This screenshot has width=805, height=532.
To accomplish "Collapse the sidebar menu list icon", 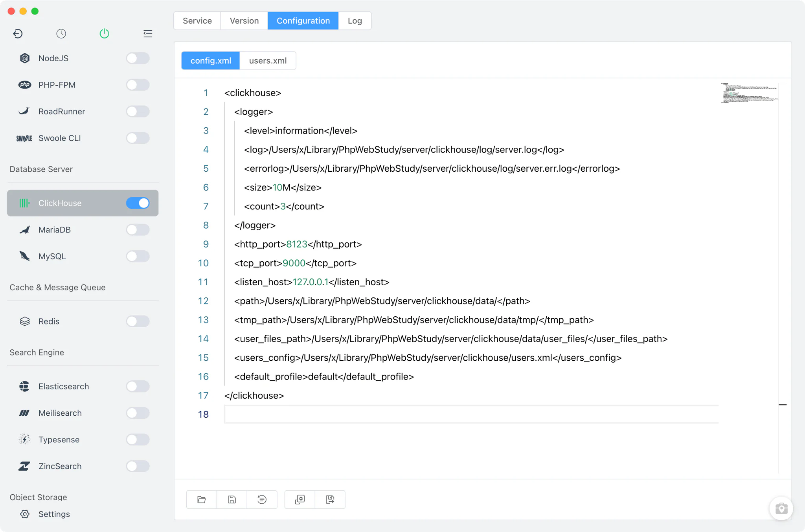I will [x=148, y=34].
